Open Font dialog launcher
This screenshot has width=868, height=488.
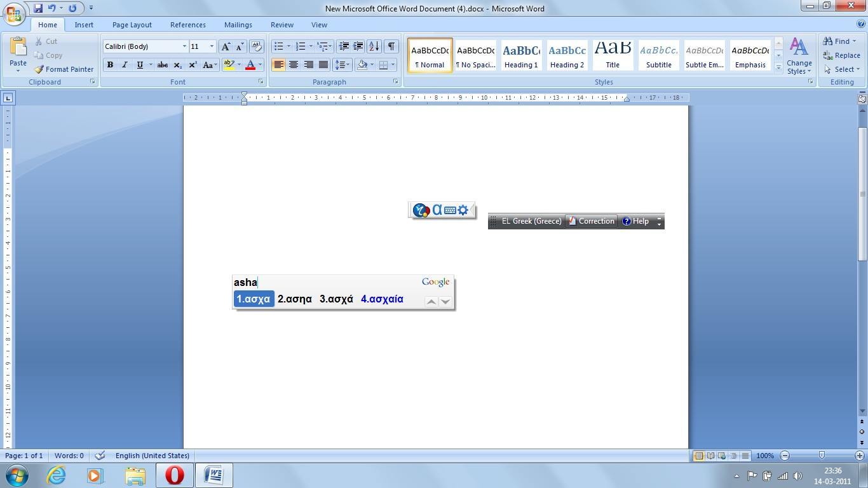click(x=261, y=82)
